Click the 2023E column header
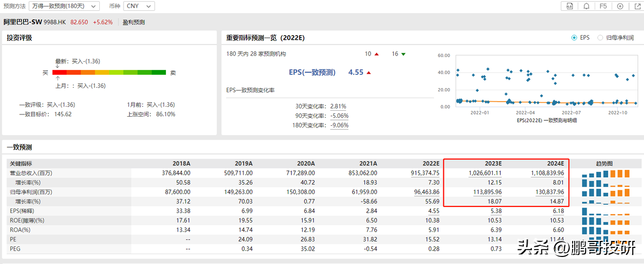 [x=493, y=163]
